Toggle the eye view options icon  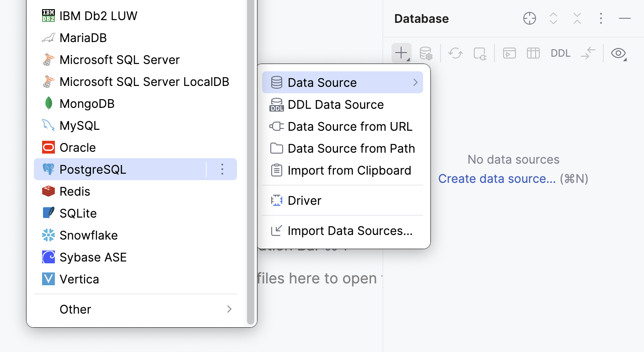[619, 53]
